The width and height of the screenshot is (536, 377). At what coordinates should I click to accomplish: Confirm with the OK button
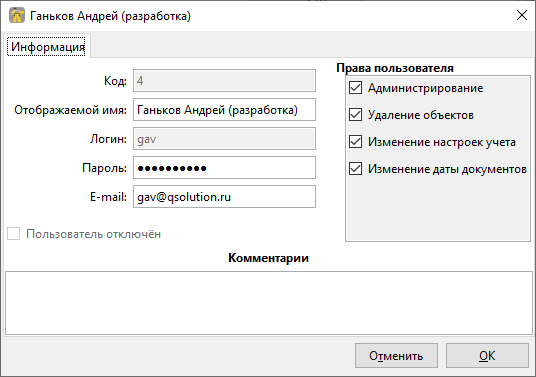coord(487,356)
